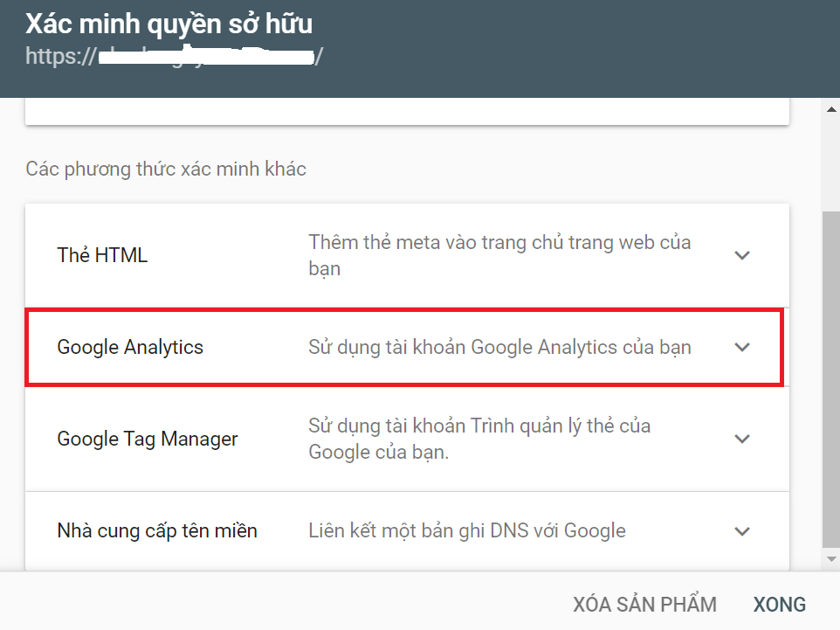Expand the Thẻ HTML chevron
The height and width of the screenshot is (630, 840).
tap(742, 255)
